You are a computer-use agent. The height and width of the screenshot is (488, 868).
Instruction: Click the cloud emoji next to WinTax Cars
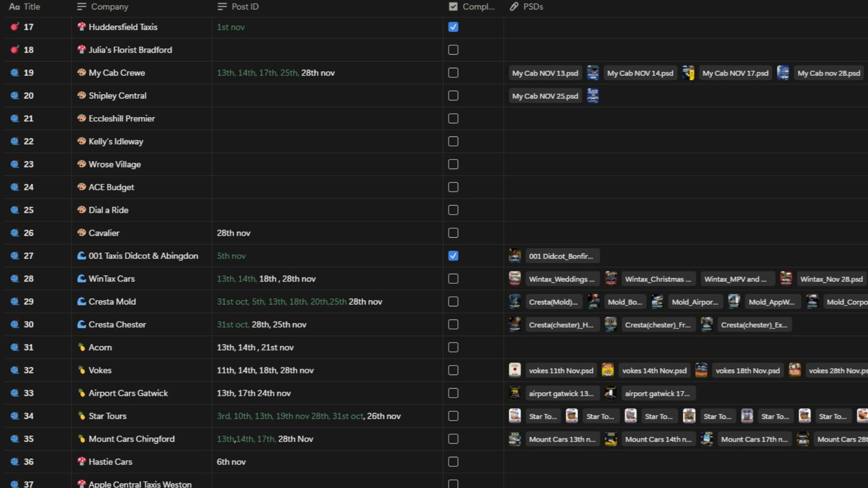click(82, 278)
